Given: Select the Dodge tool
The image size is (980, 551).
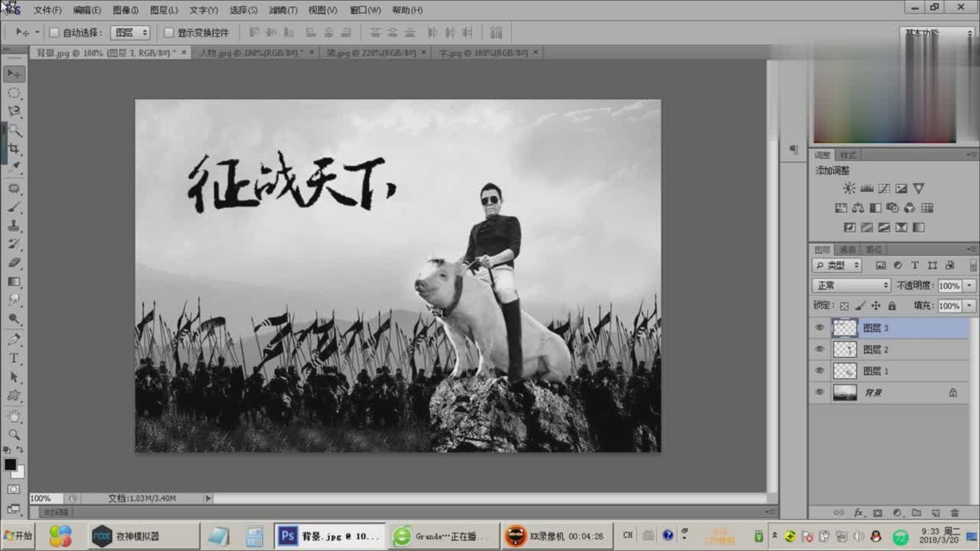Looking at the screenshot, I should coord(14,318).
